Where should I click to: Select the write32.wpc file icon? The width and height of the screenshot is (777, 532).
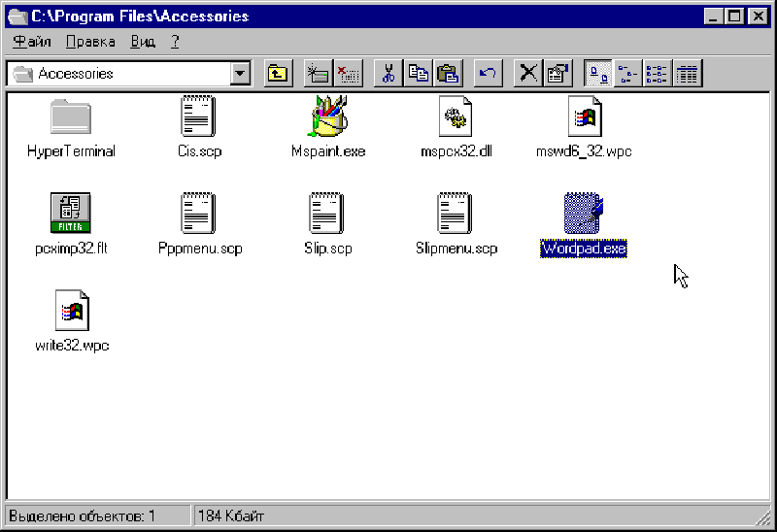(x=72, y=310)
